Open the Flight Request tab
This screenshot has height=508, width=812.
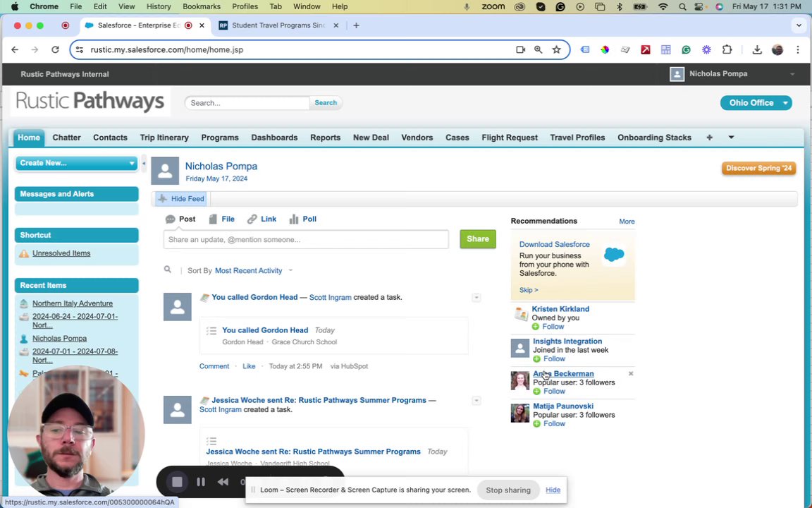click(510, 138)
